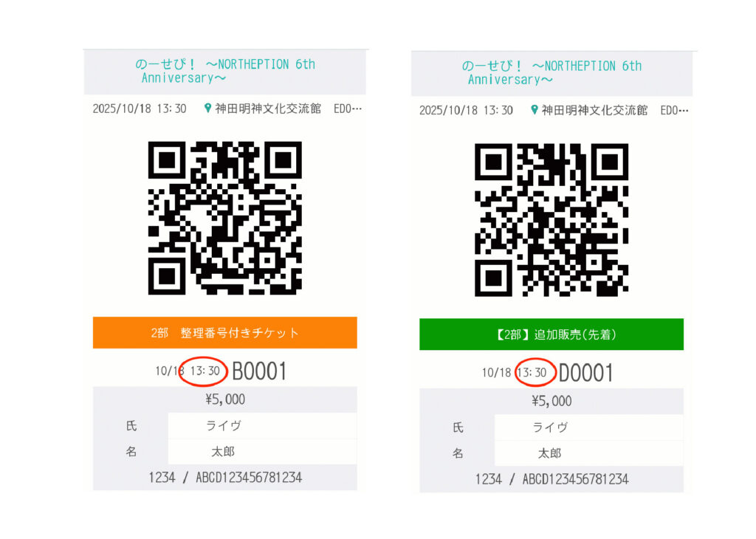
Task: Expand truncated EDO… venue text on left ticket
Action: click(x=348, y=109)
